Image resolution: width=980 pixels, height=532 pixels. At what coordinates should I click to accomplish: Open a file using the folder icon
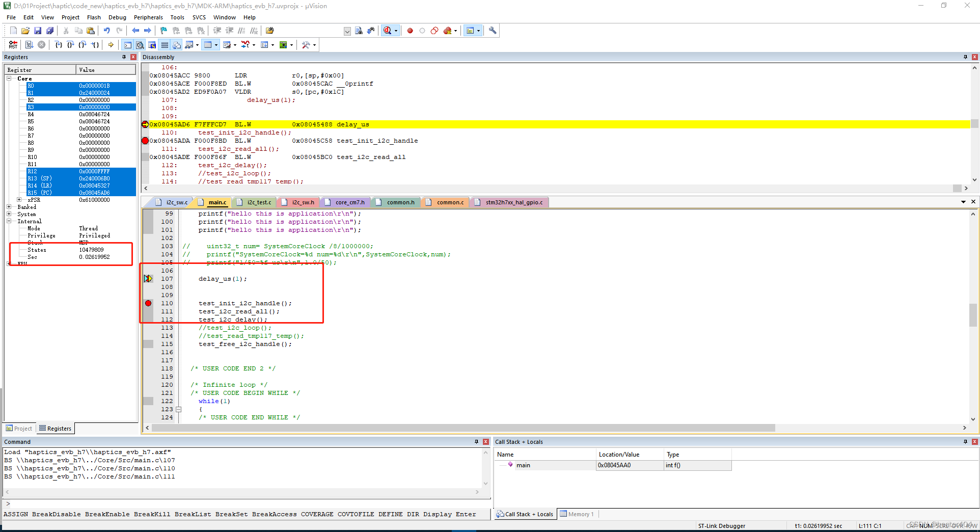[25, 31]
